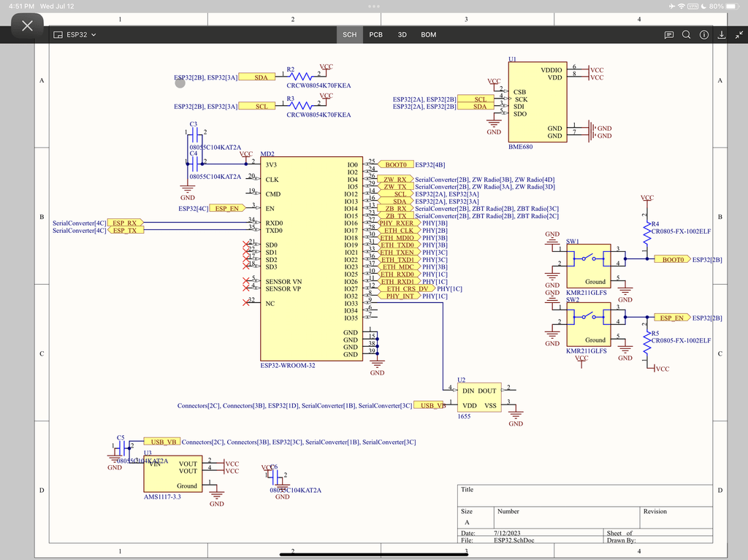Select the SDA port next to R2
This screenshot has width=748, height=560.
pyautogui.click(x=258, y=77)
